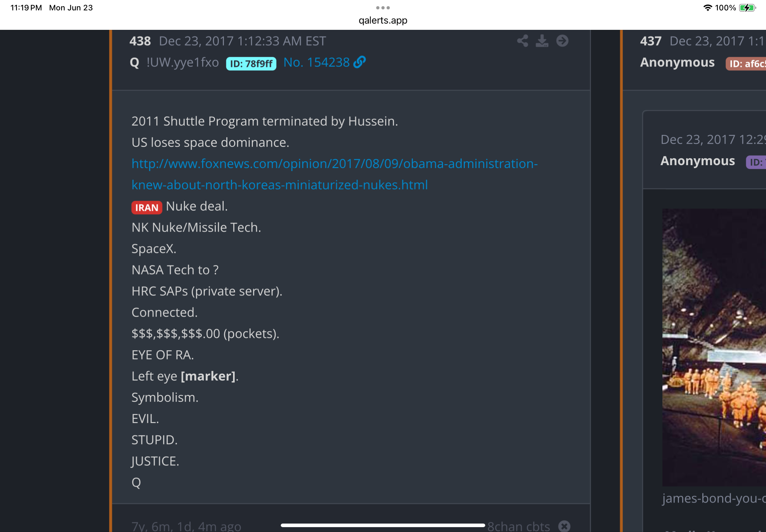Click the 8chan cbts board label
Screen dimensions: 766x532
(x=519, y=526)
